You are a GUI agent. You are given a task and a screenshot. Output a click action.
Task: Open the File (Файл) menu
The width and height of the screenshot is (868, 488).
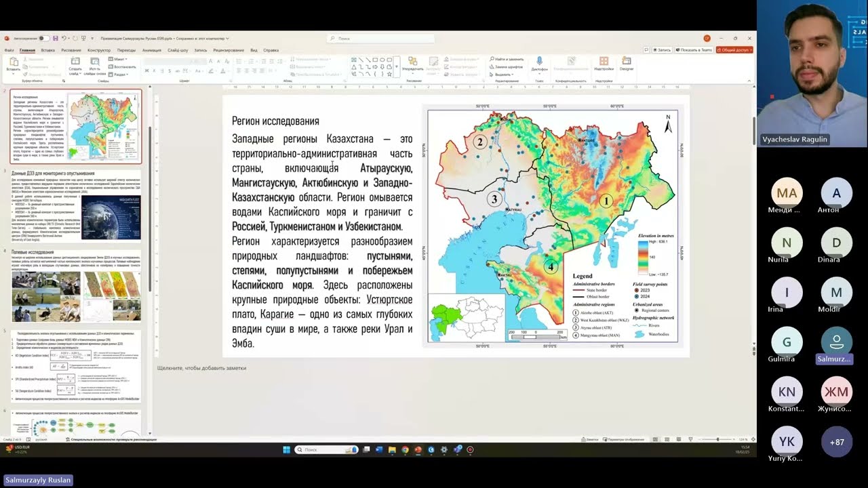point(9,50)
